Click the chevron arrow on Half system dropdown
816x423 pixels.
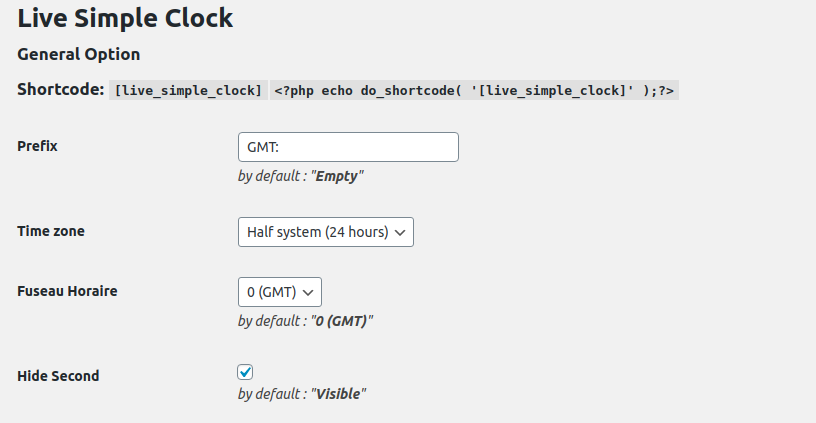click(400, 232)
